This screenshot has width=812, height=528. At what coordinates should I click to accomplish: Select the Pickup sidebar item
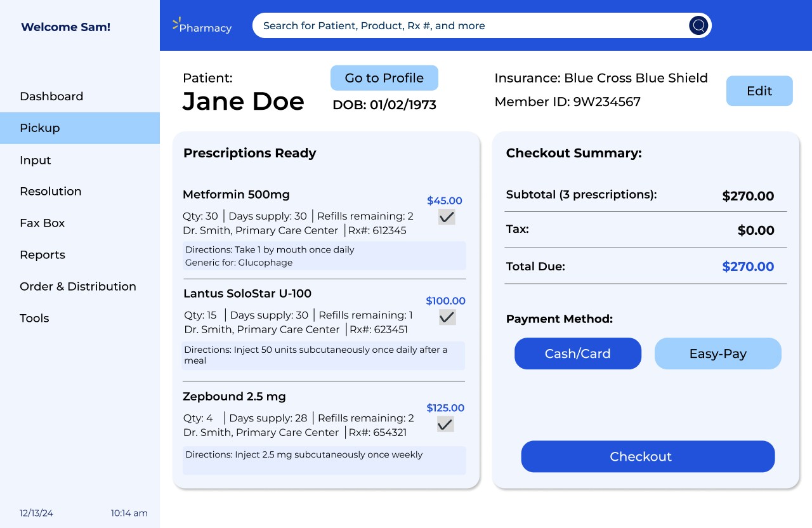[39, 128]
